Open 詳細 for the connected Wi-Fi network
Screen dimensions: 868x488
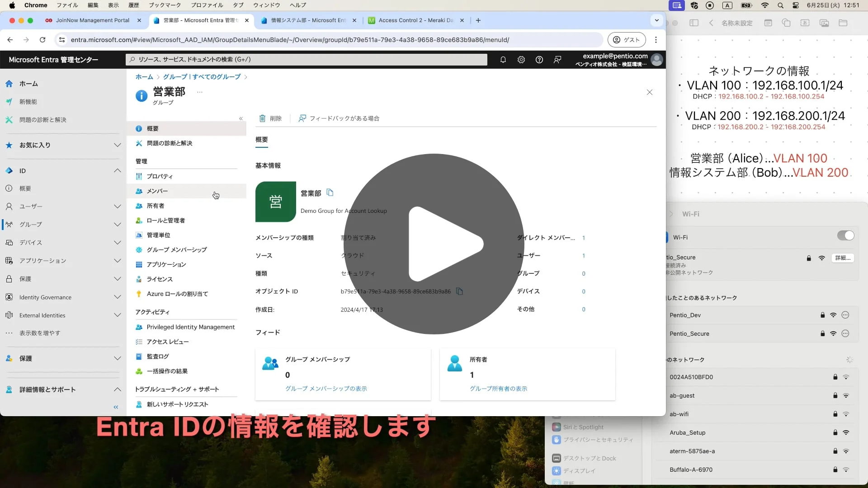pyautogui.click(x=843, y=258)
